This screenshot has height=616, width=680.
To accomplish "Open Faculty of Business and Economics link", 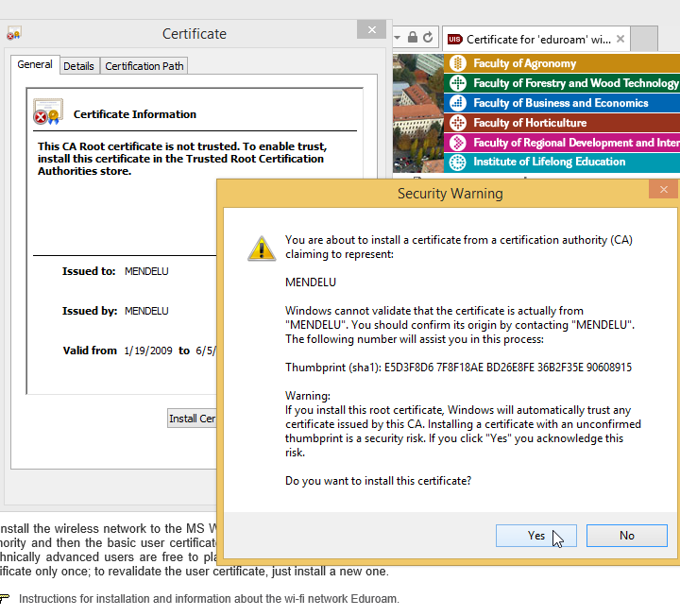I will (560, 103).
